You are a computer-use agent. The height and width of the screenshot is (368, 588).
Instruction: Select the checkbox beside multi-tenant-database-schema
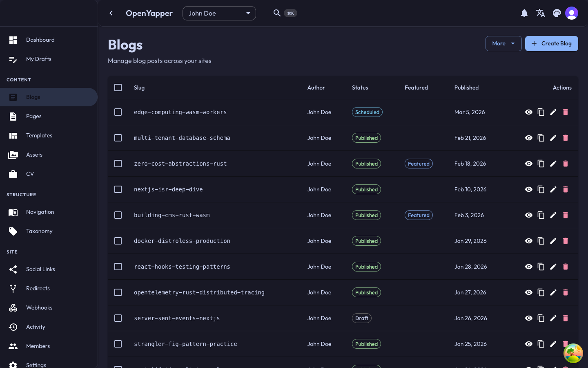coord(118,138)
